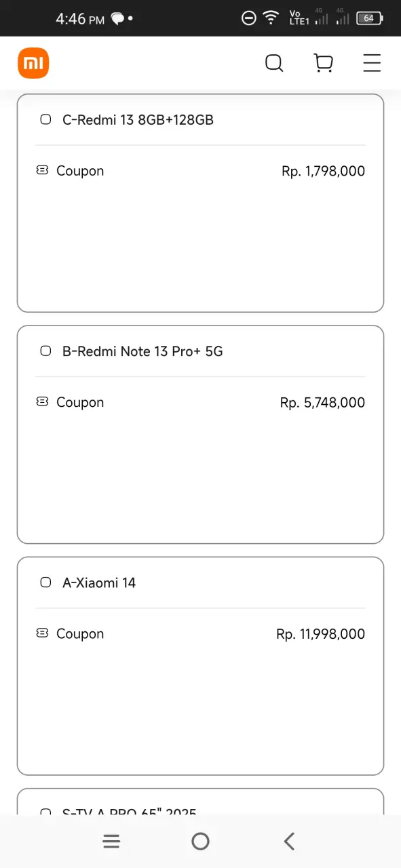The height and width of the screenshot is (868, 401).
Task: Tap the Xiaomi Mi logo
Action: click(33, 63)
